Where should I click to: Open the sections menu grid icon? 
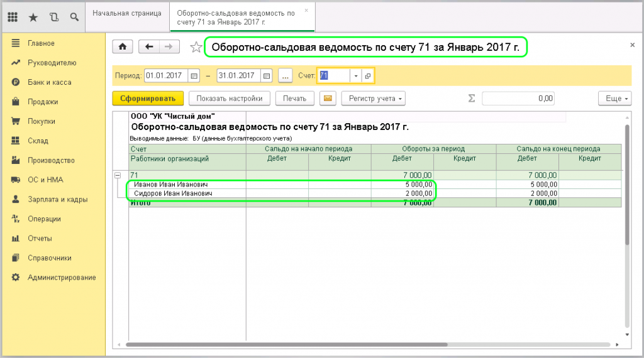click(13, 17)
